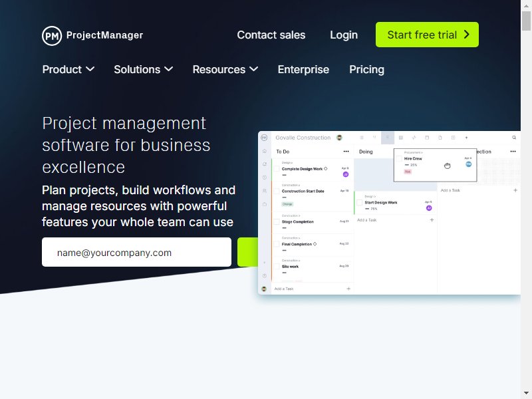
Task: Check the Complete Design Work checkbox
Action: pyautogui.click(x=277, y=169)
